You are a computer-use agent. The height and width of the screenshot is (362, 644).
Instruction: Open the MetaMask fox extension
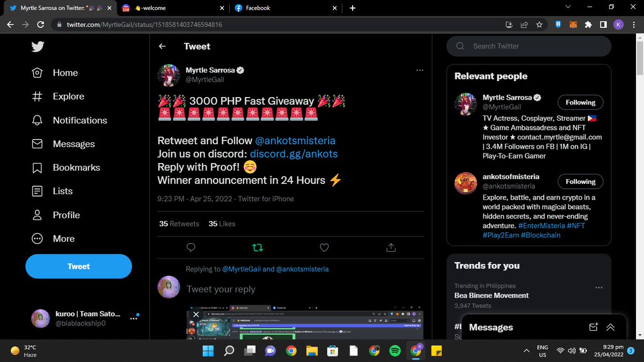pos(573,25)
